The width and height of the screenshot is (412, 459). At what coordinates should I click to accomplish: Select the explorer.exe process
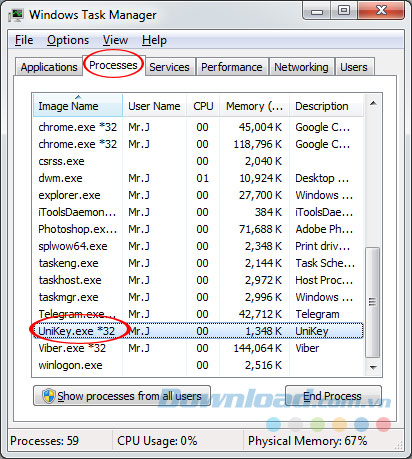(x=198, y=195)
